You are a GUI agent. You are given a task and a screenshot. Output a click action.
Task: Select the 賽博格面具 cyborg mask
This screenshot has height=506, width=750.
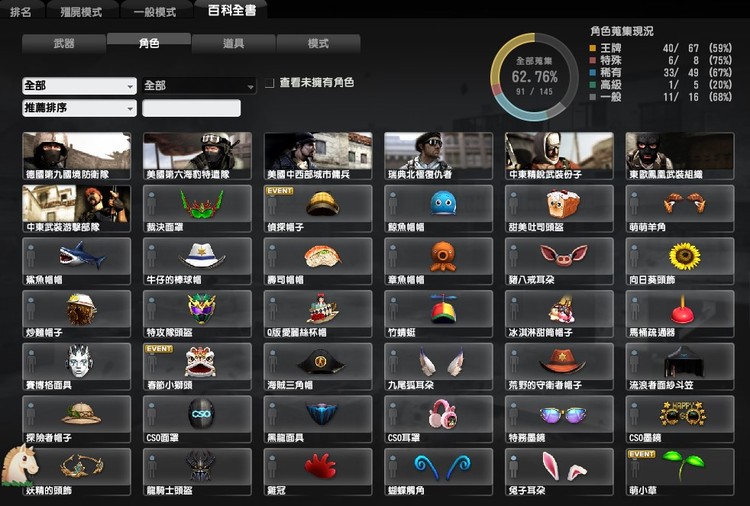tap(77, 366)
